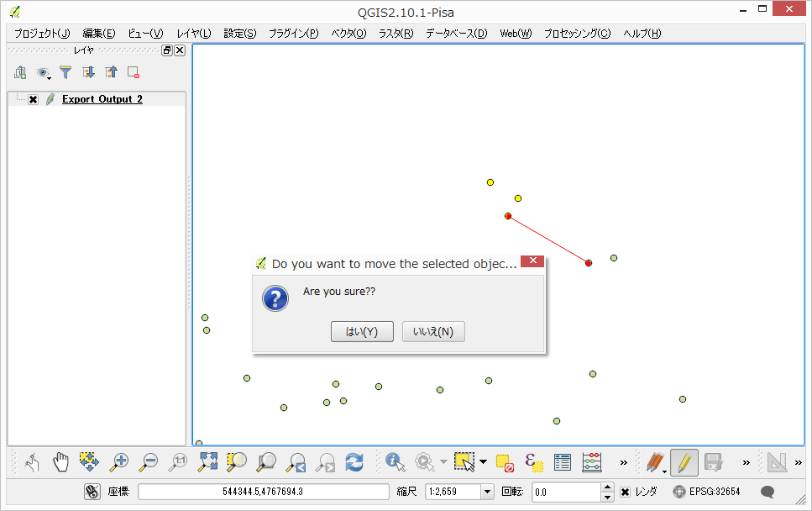812x511 pixels.
Task: Open the 編集(E) menu
Action: click(99, 33)
